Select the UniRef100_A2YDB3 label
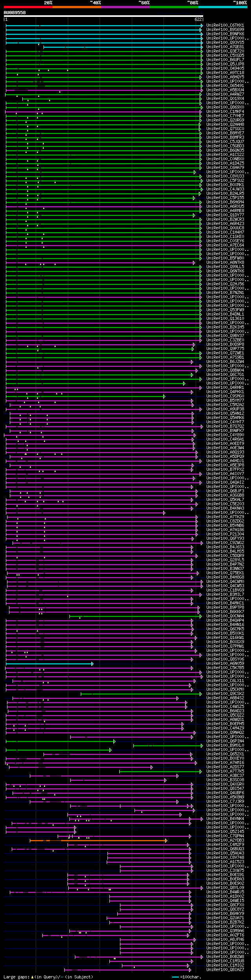251x980 pixels. (x=225, y=840)
